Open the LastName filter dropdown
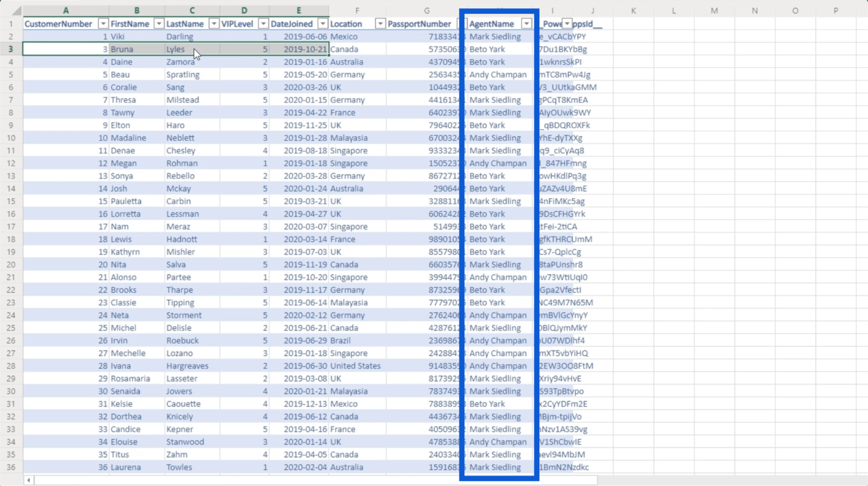The height and width of the screenshot is (486, 868). point(214,24)
